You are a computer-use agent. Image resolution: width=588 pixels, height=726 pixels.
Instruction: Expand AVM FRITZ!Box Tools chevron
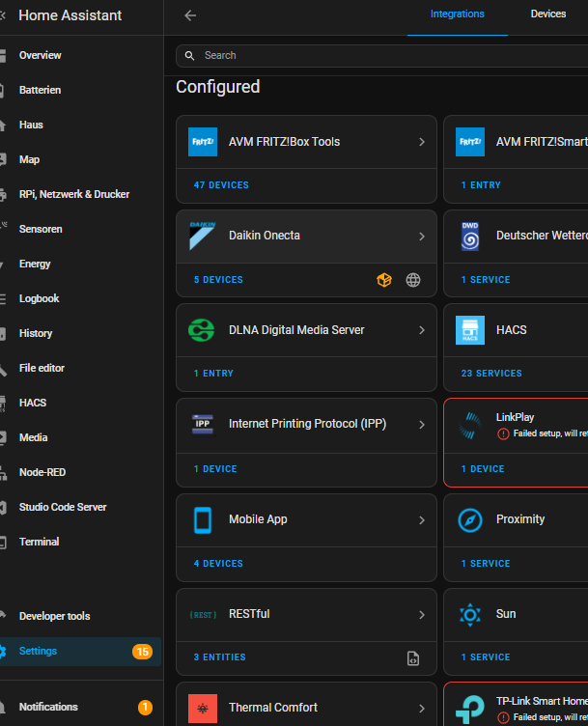pyautogui.click(x=422, y=142)
